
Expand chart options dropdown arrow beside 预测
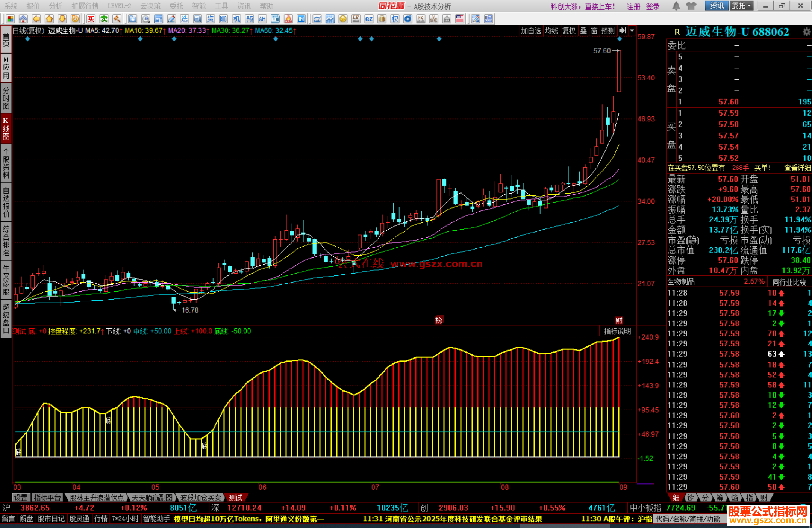tap(632, 31)
